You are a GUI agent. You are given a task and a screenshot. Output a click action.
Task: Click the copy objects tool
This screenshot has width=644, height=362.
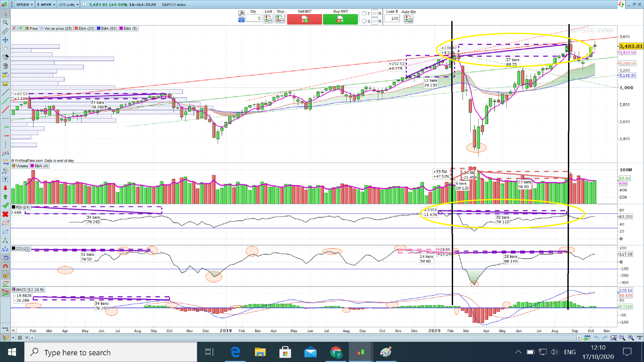point(5,49)
